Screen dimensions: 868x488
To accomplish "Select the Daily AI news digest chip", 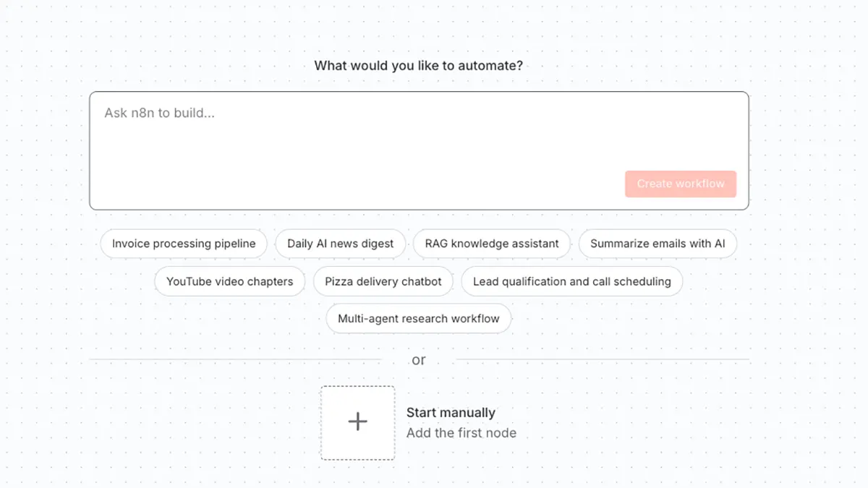I will (x=340, y=244).
